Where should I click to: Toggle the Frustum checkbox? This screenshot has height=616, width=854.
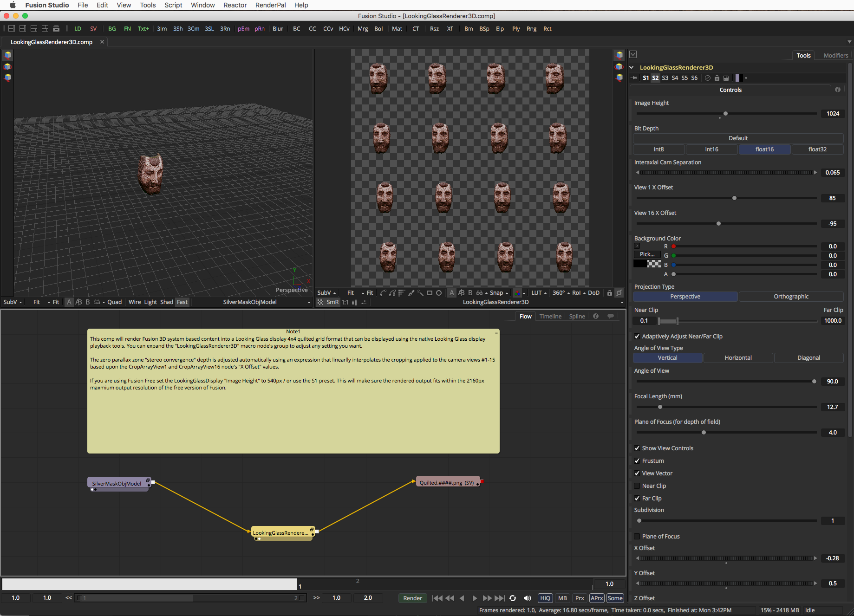tap(637, 460)
